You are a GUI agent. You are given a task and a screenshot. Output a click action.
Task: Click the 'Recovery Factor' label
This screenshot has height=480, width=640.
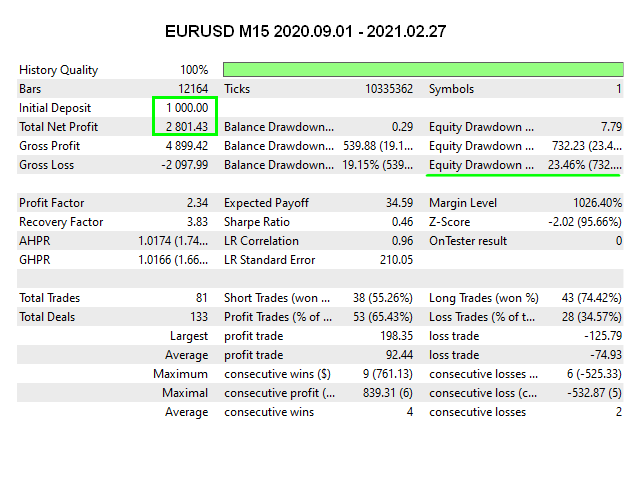click(61, 222)
